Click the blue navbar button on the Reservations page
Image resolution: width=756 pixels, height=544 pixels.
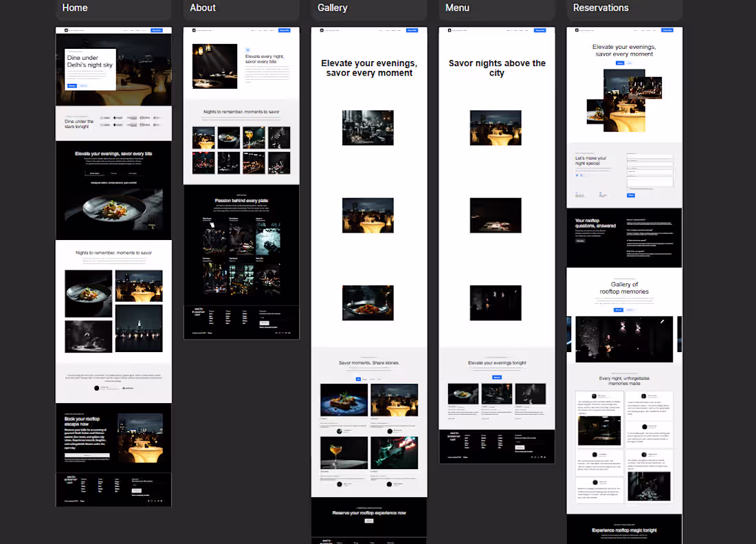pos(667,30)
